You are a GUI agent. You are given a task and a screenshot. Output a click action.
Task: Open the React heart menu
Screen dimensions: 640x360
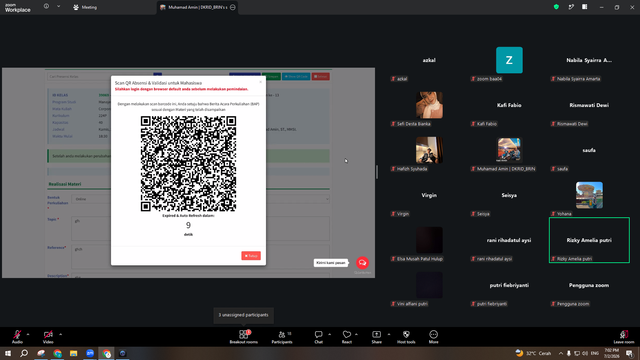click(x=347, y=337)
